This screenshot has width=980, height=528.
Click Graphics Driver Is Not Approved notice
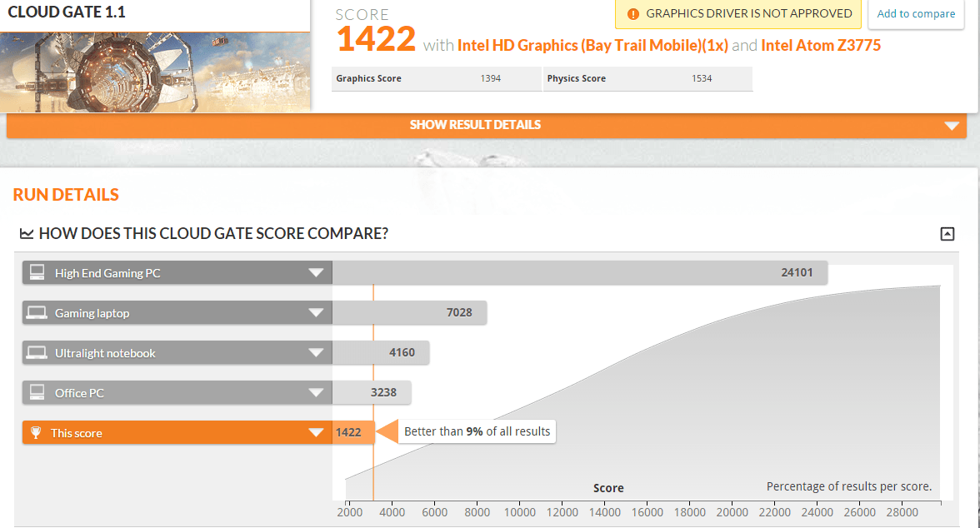(738, 14)
